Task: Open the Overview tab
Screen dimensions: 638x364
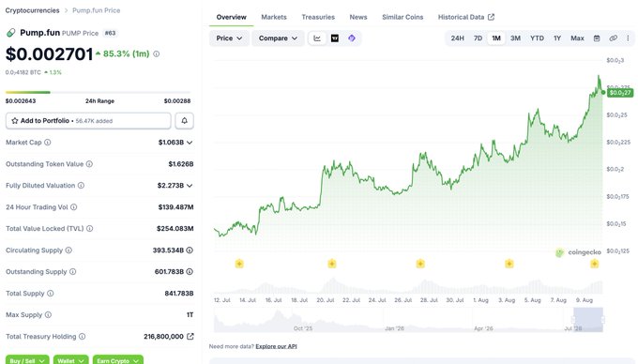Action: click(x=231, y=17)
